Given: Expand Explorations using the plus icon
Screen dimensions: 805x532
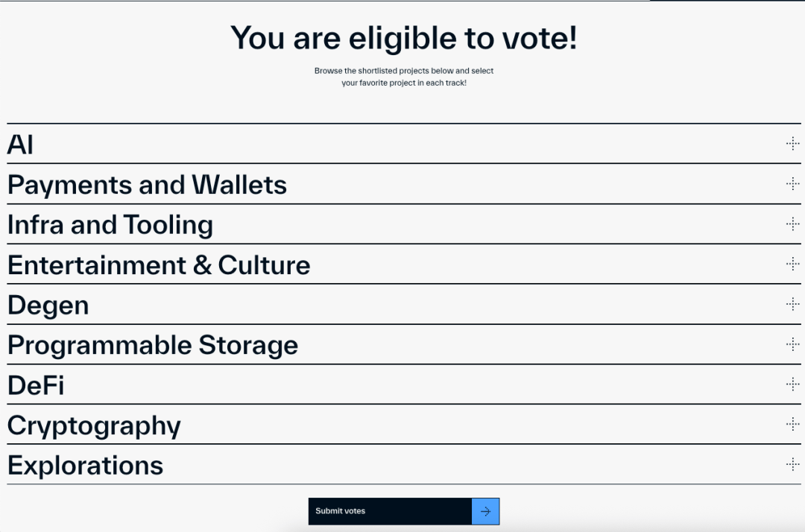Looking at the screenshot, I should point(792,464).
